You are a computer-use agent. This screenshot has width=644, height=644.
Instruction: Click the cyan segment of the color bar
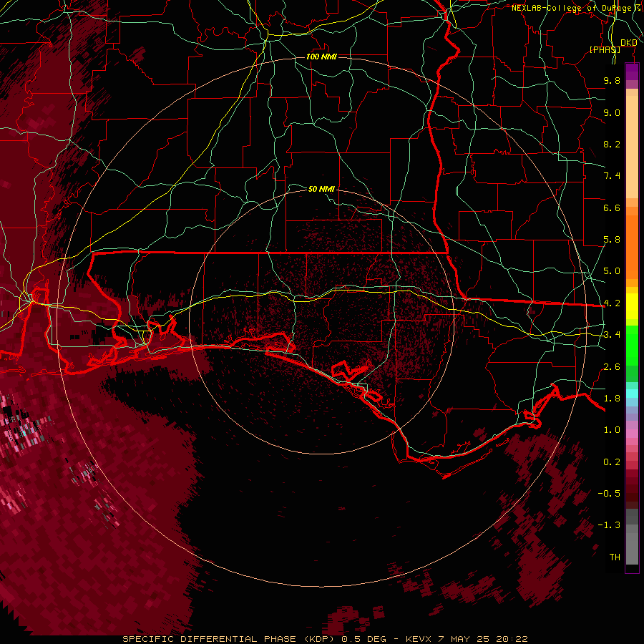tap(632, 394)
